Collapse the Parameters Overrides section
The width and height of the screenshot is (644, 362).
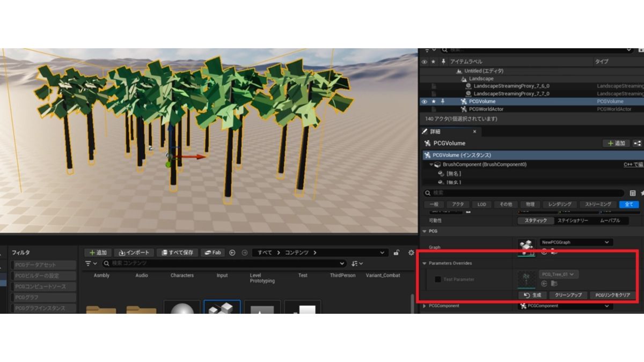tap(424, 263)
